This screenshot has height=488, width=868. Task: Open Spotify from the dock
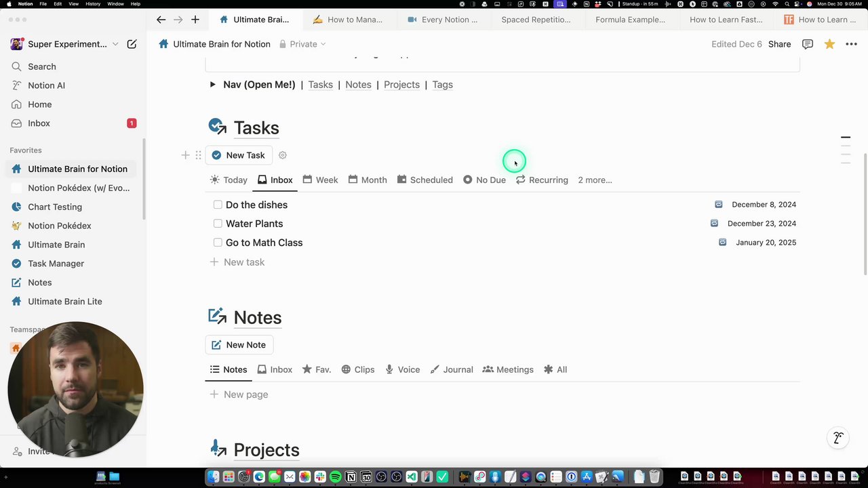click(x=336, y=476)
